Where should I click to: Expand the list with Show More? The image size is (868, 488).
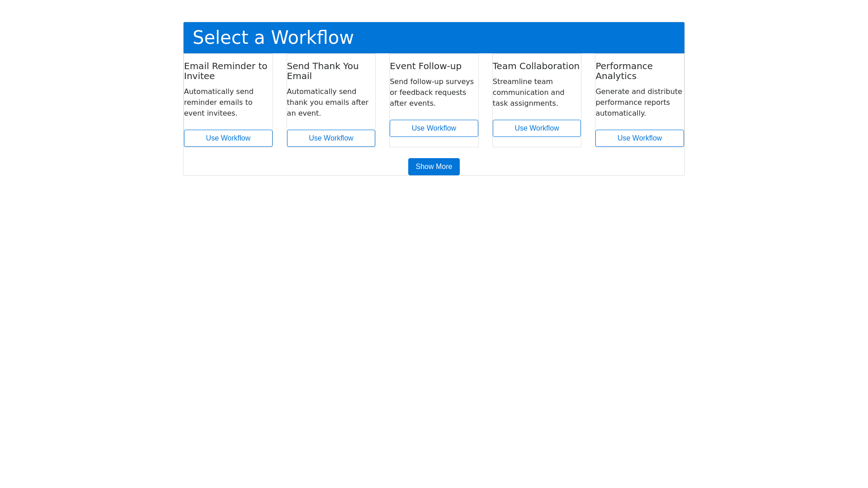(434, 167)
